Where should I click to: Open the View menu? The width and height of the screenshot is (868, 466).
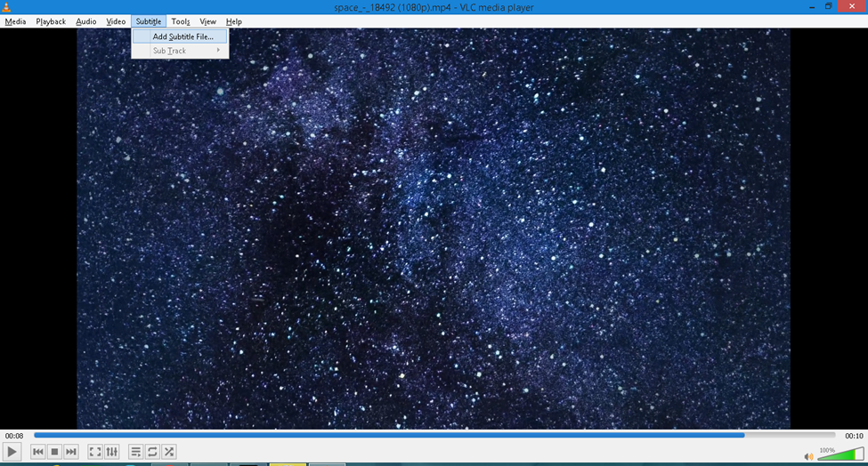207,21
